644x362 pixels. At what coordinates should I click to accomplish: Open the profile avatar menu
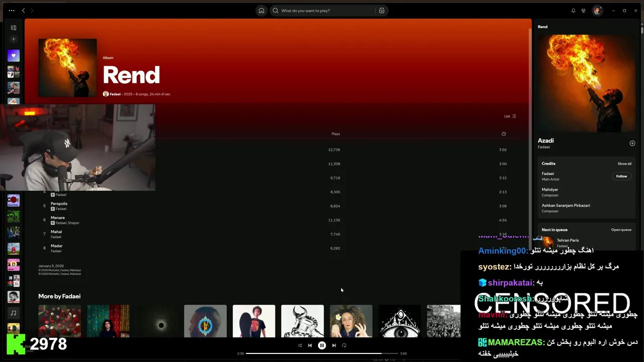click(x=597, y=11)
